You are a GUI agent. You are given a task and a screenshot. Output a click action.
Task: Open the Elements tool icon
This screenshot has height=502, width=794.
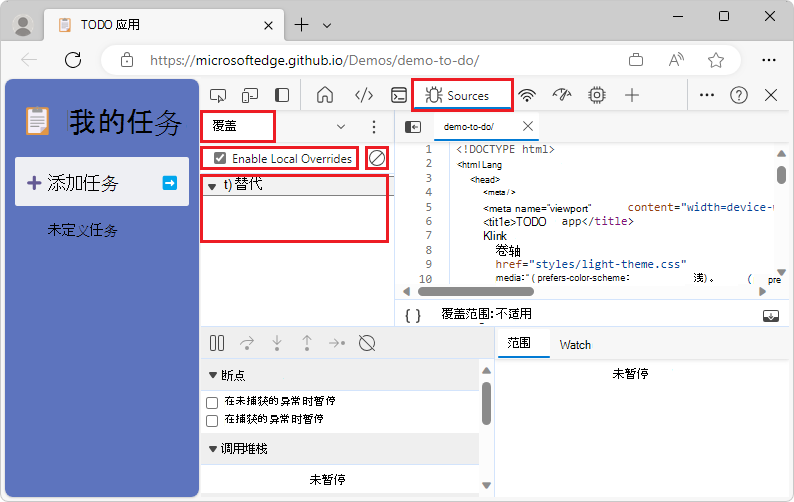pyautogui.click(x=364, y=95)
